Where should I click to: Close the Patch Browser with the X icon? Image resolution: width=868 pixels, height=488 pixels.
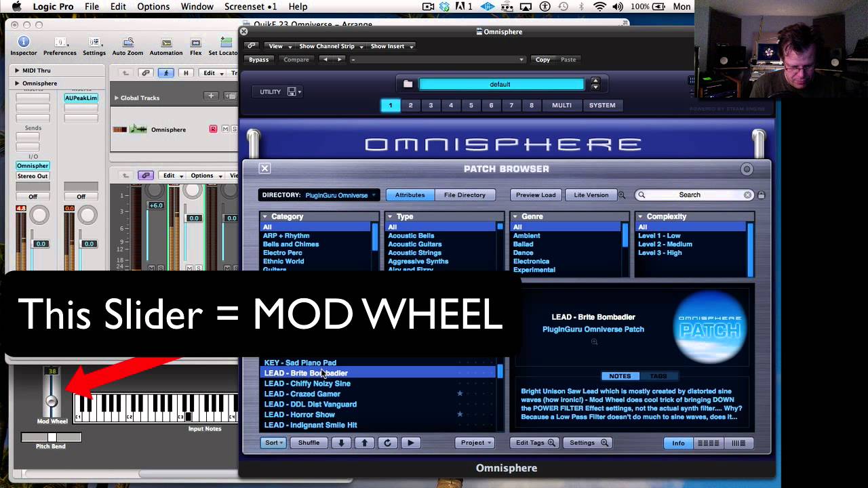[264, 169]
